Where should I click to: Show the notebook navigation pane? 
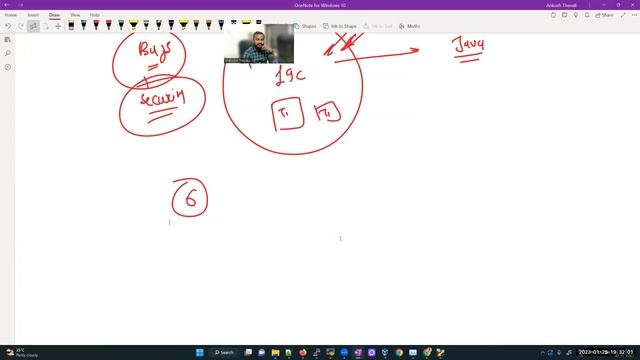click(7, 40)
